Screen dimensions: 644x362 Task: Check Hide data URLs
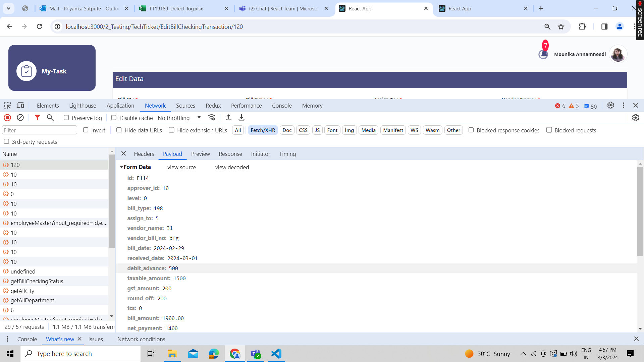coord(119,130)
